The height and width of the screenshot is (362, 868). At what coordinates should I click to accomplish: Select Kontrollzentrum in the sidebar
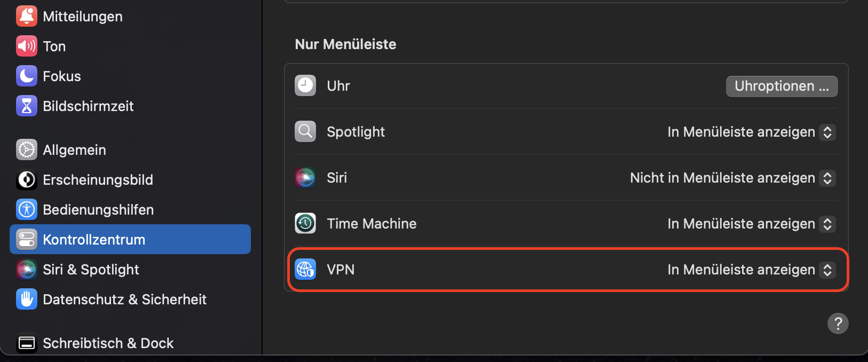click(94, 240)
